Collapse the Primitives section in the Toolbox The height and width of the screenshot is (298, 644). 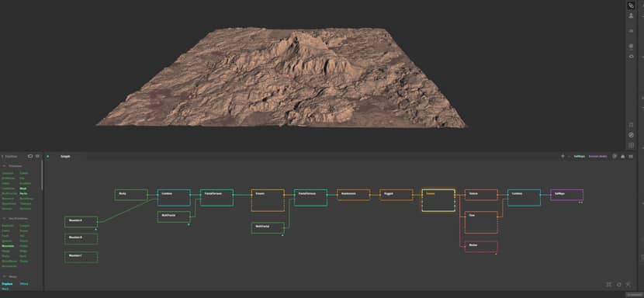coord(4,165)
